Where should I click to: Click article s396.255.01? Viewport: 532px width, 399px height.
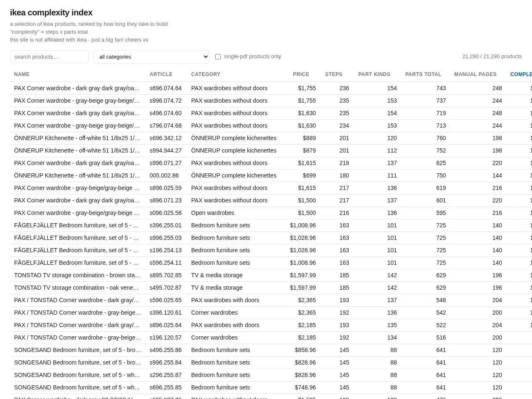coord(165,225)
